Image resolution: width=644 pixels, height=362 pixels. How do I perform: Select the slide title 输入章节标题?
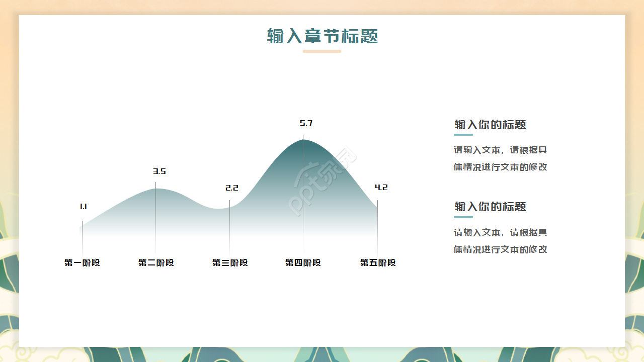point(322,36)
